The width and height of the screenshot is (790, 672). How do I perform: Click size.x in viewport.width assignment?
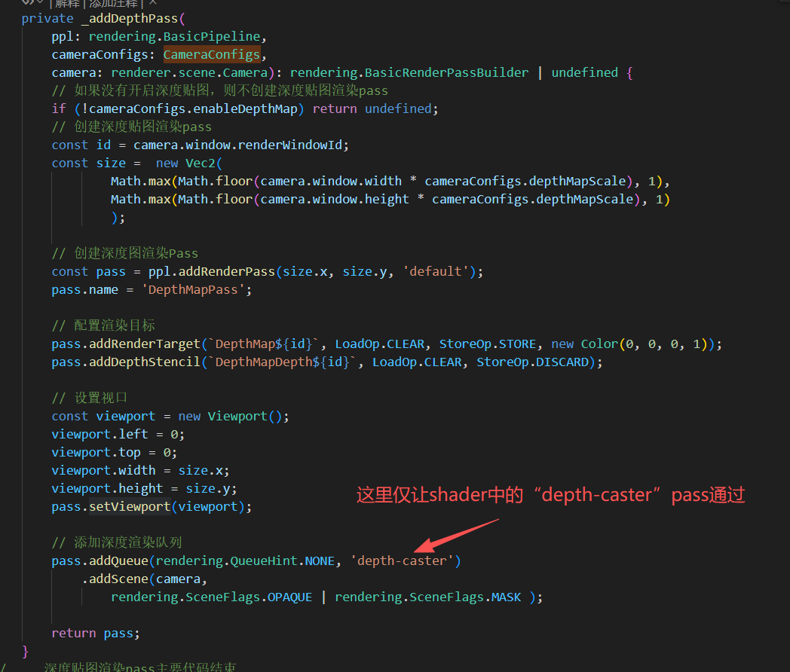tap(201, 471)
